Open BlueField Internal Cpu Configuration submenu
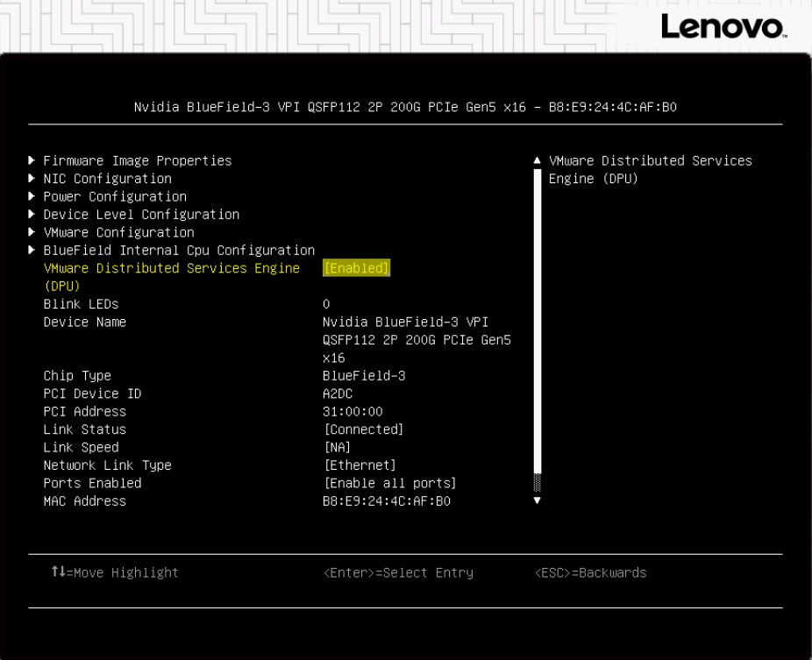 click(179, 251)
